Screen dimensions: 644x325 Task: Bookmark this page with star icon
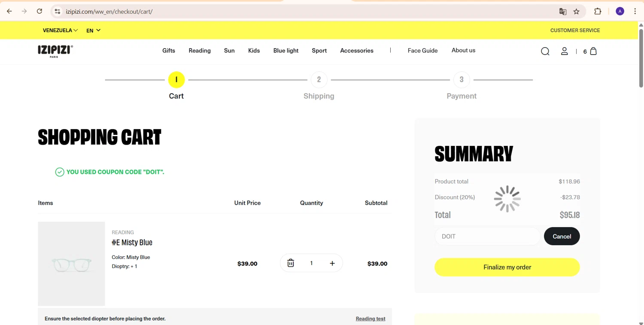coord(577,12)
